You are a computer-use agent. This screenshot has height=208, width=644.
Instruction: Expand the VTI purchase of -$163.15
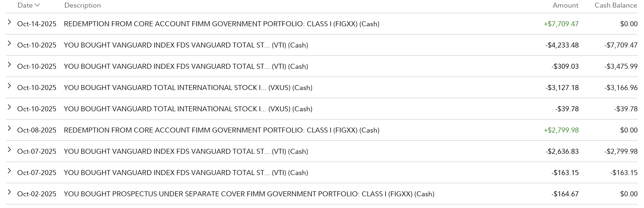9,171
